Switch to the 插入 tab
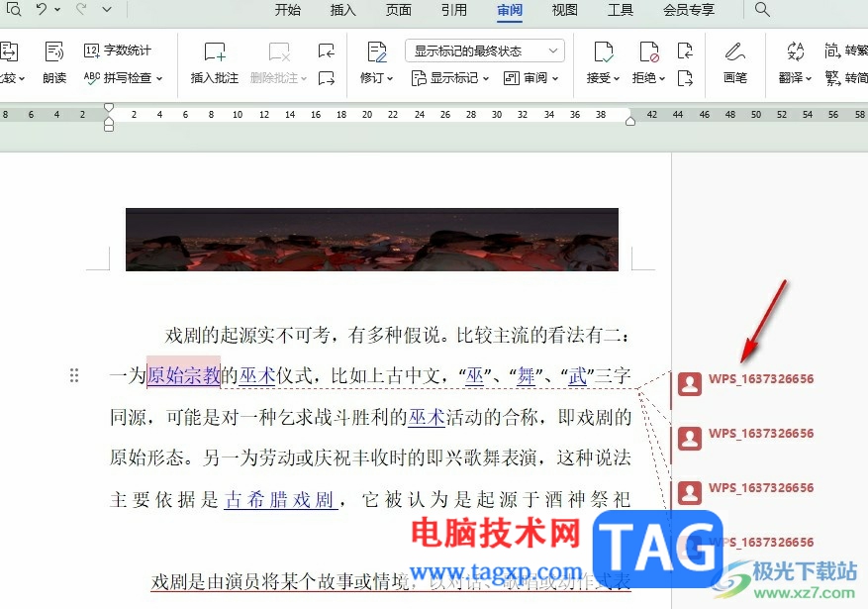Screen dimensions: 868x609 [343, 10]
